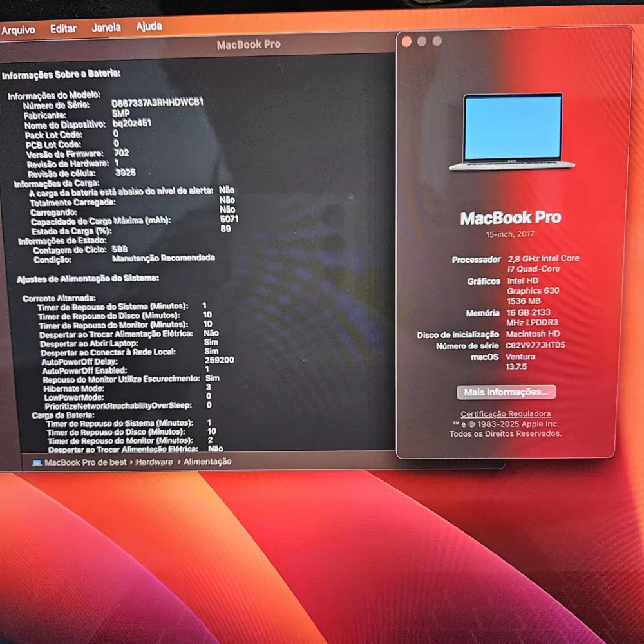This screenshot has height=644, width=644.
Task: Open the Editar menu
Action: [x=63, y=29]
